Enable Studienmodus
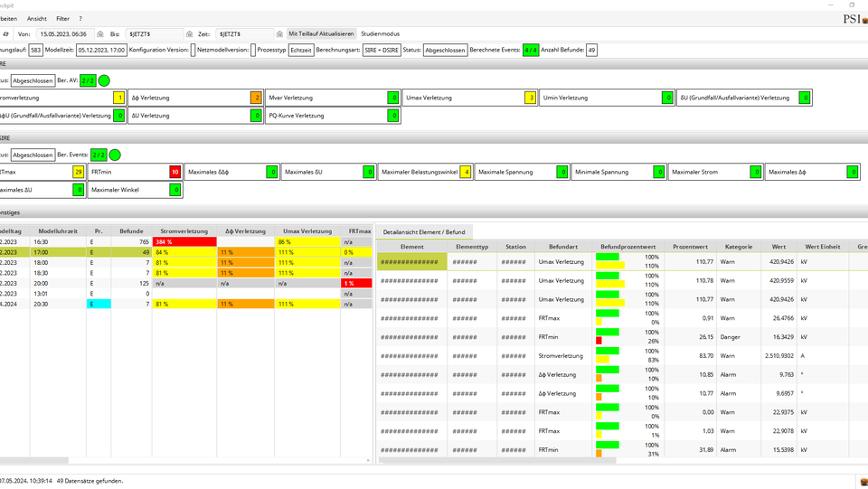This screenshot has height=489, width=868. [x=380, y=33]
